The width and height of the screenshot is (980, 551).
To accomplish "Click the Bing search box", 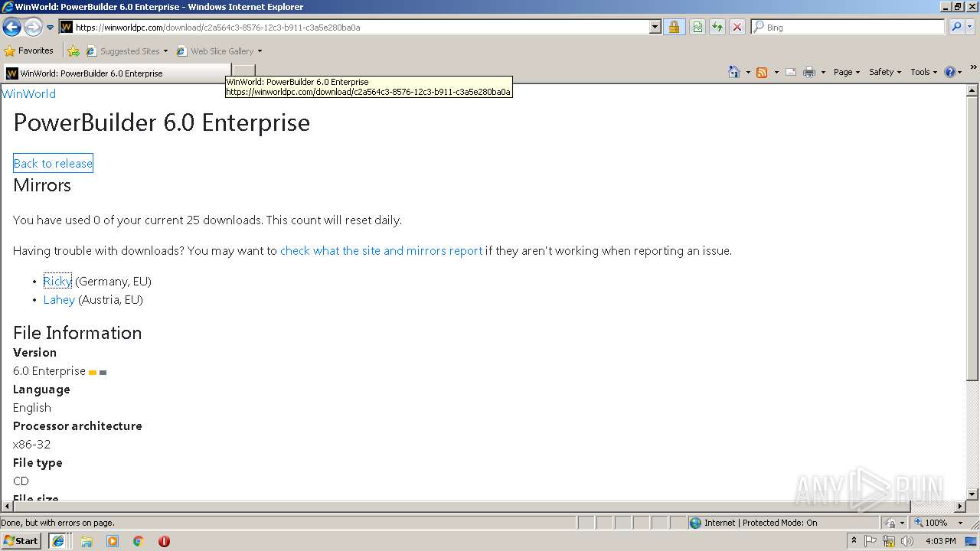I will tap(848, 27).
